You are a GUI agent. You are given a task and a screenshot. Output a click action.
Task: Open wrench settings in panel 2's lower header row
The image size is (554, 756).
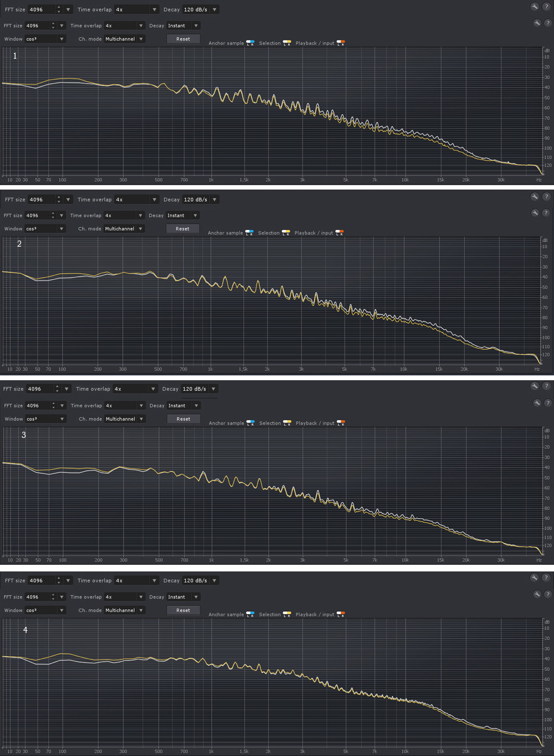535,213
